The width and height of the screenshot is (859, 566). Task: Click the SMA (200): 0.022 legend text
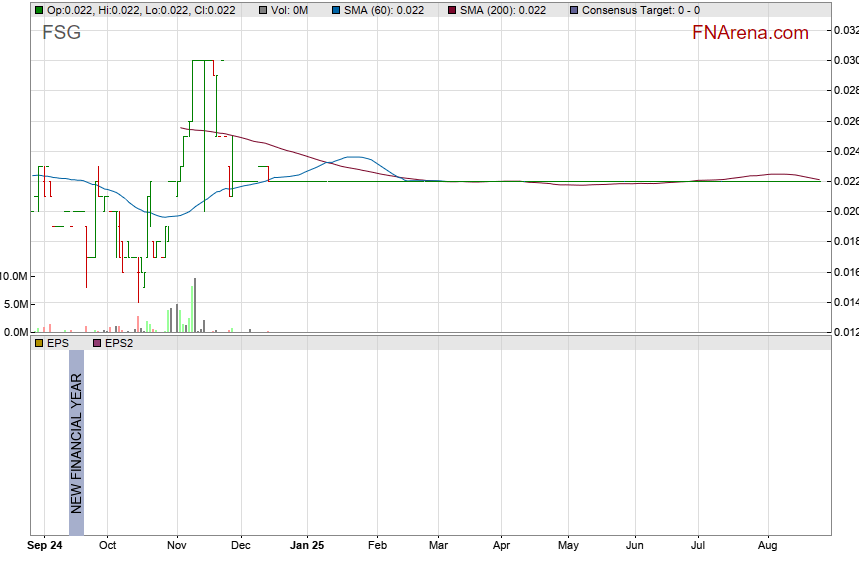[x=503, y=10]
